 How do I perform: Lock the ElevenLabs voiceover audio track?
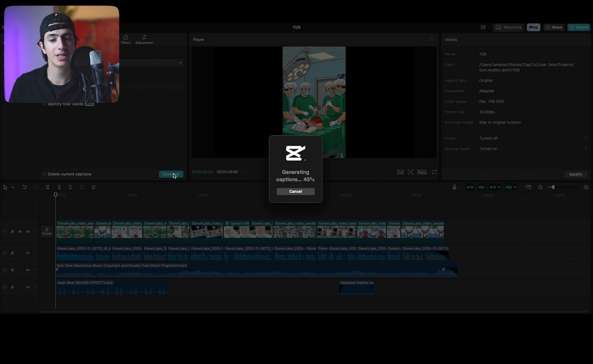click(12, 253)
